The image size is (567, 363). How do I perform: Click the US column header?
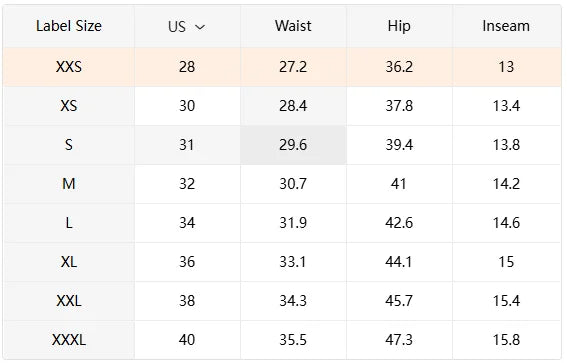(187, 26)
